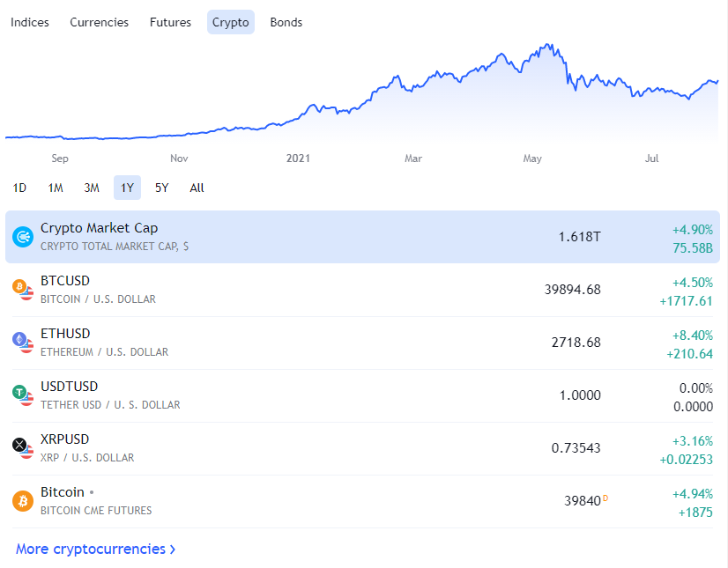The width and height of the screenshot is (728, 568).
Task: Click the ETHUSD Ethereum icon
Action: pyautogui.click(x=23, y=343)
